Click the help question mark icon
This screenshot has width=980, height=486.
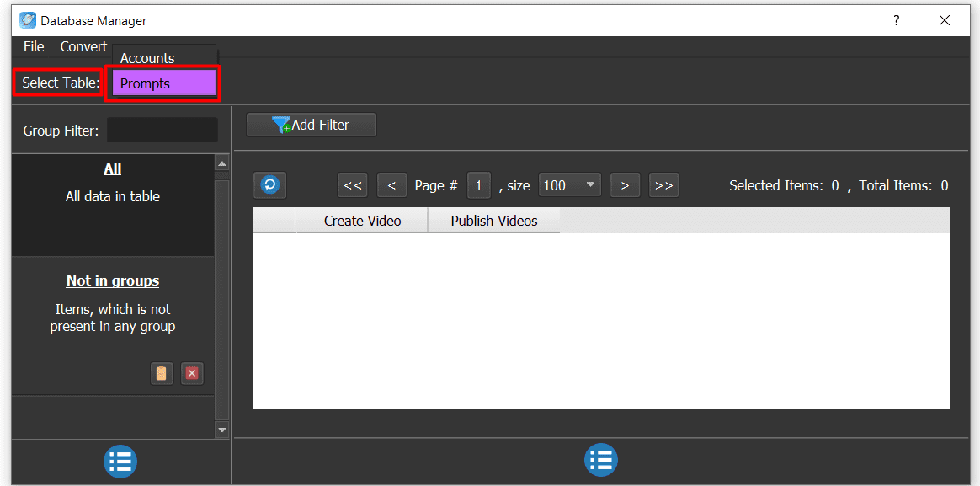coord(896,19)
